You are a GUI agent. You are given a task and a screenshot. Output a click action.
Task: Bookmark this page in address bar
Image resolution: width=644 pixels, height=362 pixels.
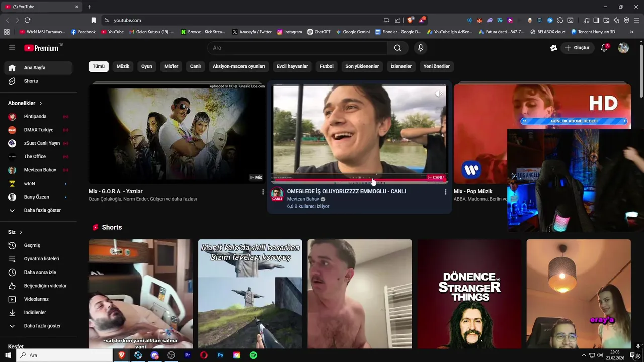pos(94,20)
